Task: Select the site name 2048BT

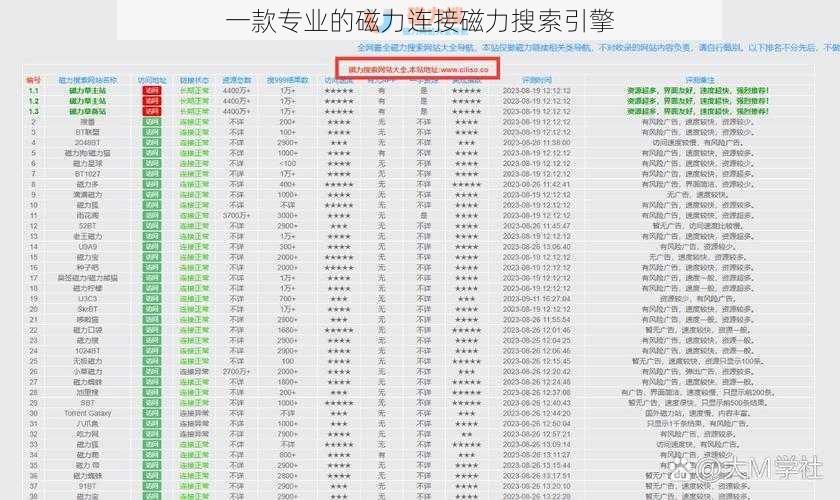Action: 87,143
